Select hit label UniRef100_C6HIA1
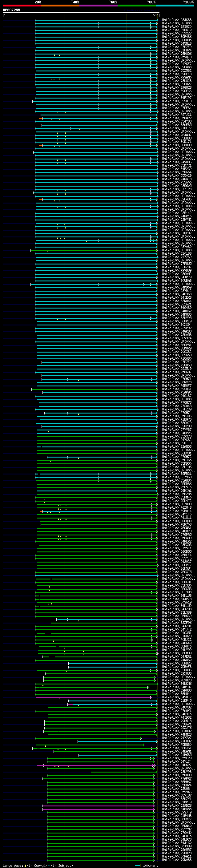The height and width of the screenshot is (868, 197). [177, 491]
